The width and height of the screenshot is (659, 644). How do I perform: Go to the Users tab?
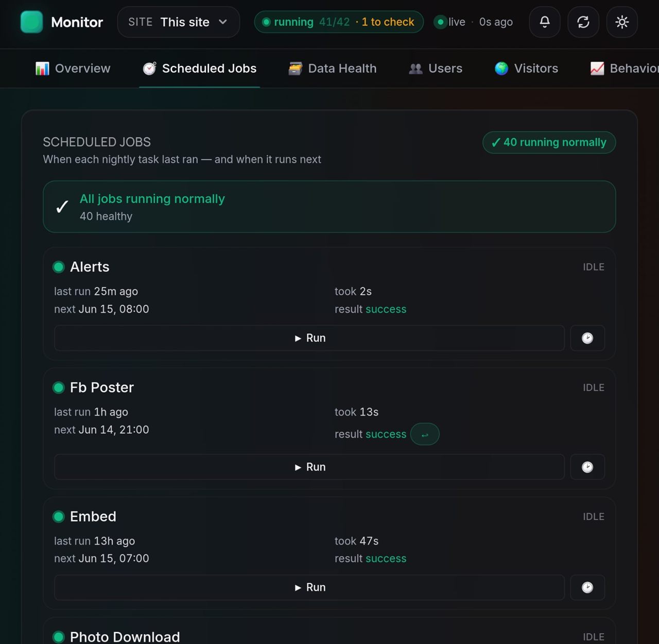(436, 69)
